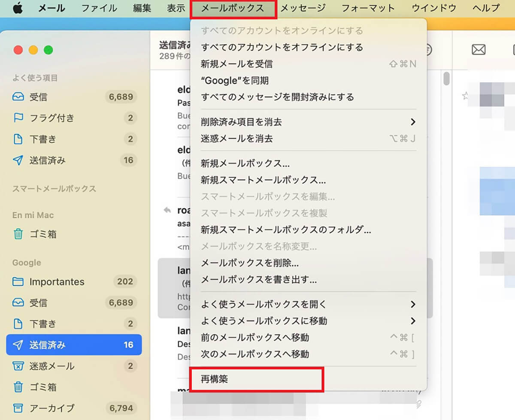Click the trash icon beside Google ゴミ箱

[x=18, y=387]
